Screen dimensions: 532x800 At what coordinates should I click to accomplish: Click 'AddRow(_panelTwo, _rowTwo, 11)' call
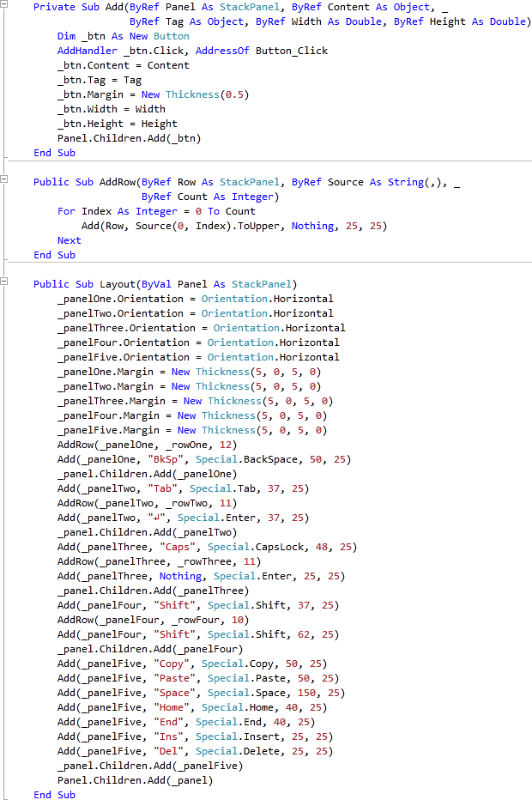[148, 503]
